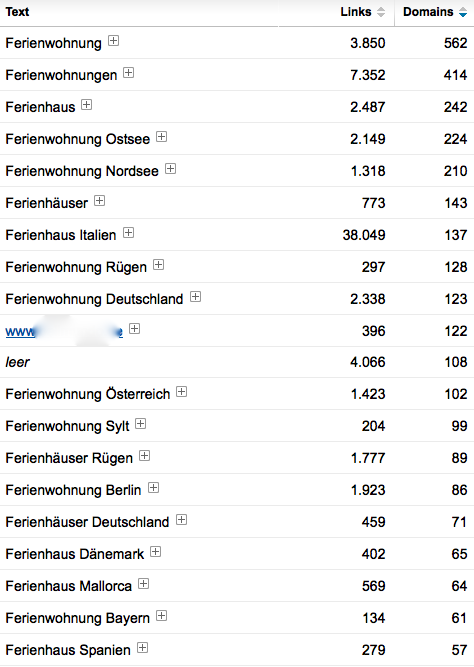Expand Ferienwohnung Rügen entry
This screenshot has height=667, width=474.
(x=158, y=265)
